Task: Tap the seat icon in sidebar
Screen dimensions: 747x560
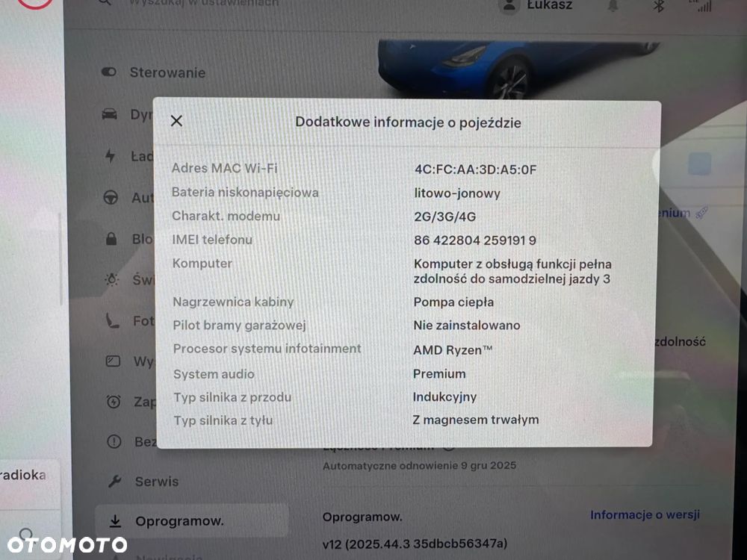Action: click(x=112, y=321)
